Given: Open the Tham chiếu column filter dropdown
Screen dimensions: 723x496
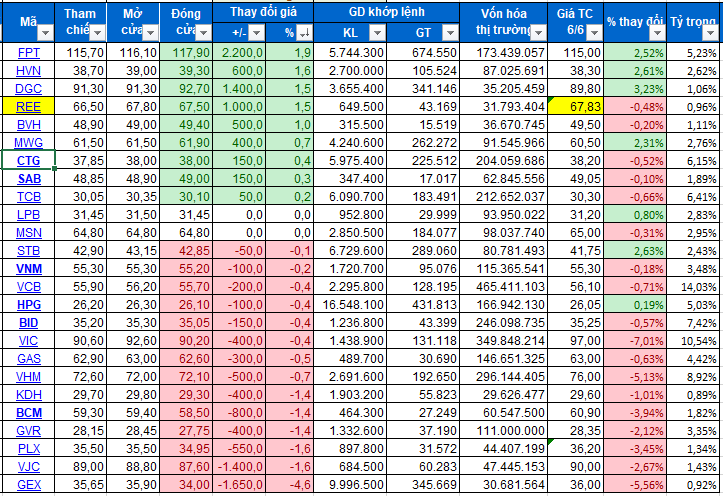Looking at the screenshot, I should (97, 33).
